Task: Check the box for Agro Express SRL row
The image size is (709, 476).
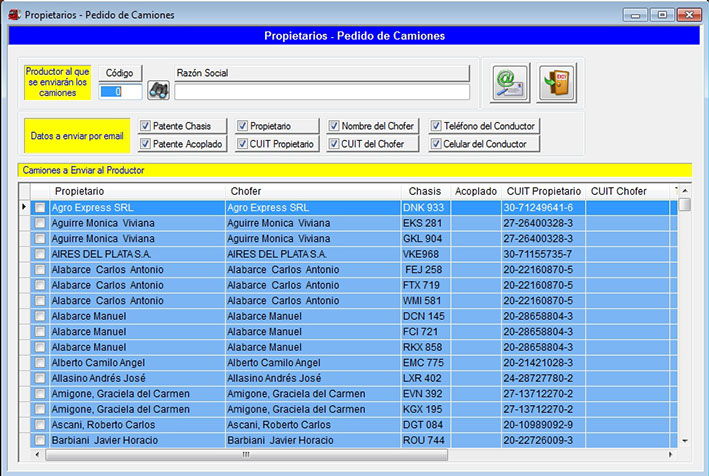Action: (40, 208)
